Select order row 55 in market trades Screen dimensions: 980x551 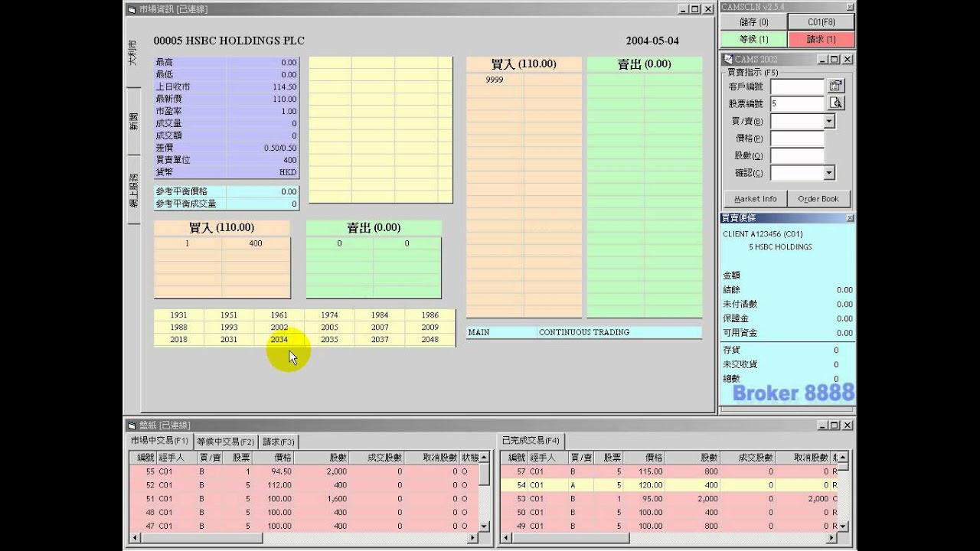click(x=304, y=471)
